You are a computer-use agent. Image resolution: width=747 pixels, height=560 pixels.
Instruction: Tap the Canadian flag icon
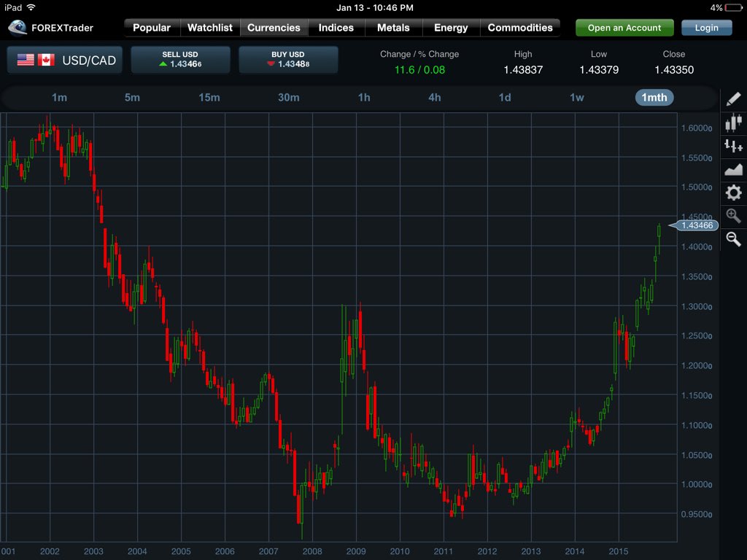(x=46, y=60)
